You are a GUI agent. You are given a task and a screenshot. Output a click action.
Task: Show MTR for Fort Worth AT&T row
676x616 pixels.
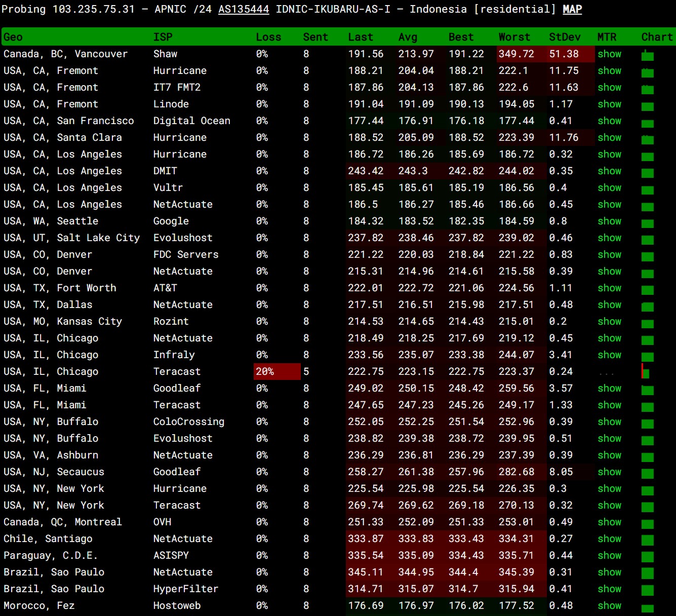[x=609, y=288]
